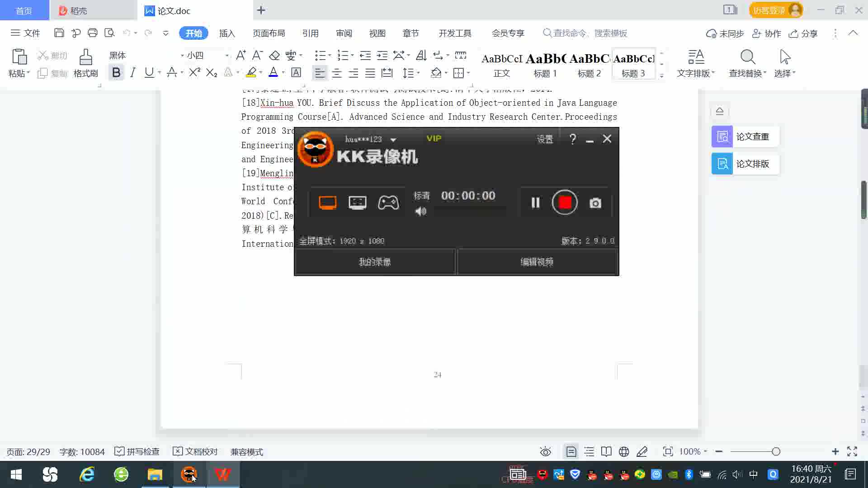Expand the KK account name dropdown
Screen dimensions: 868x488
393,140
